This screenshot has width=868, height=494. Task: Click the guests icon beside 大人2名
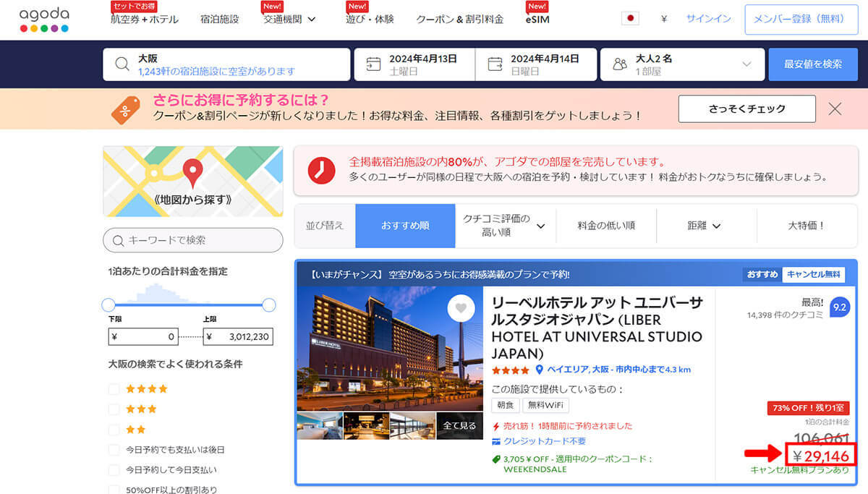619,64
